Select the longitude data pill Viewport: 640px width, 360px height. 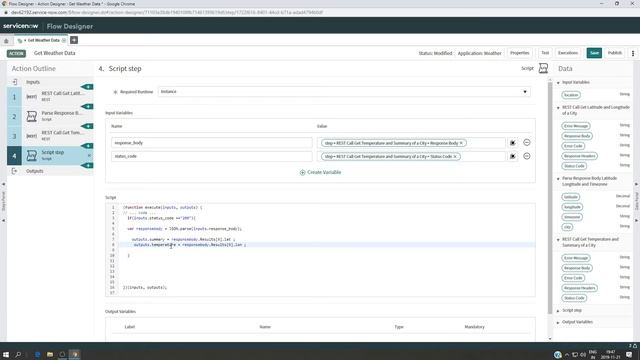(572, 207)
